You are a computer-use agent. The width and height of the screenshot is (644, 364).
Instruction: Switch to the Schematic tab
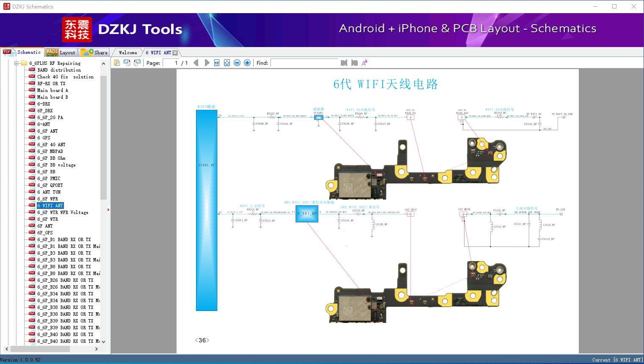pos(22,52)
